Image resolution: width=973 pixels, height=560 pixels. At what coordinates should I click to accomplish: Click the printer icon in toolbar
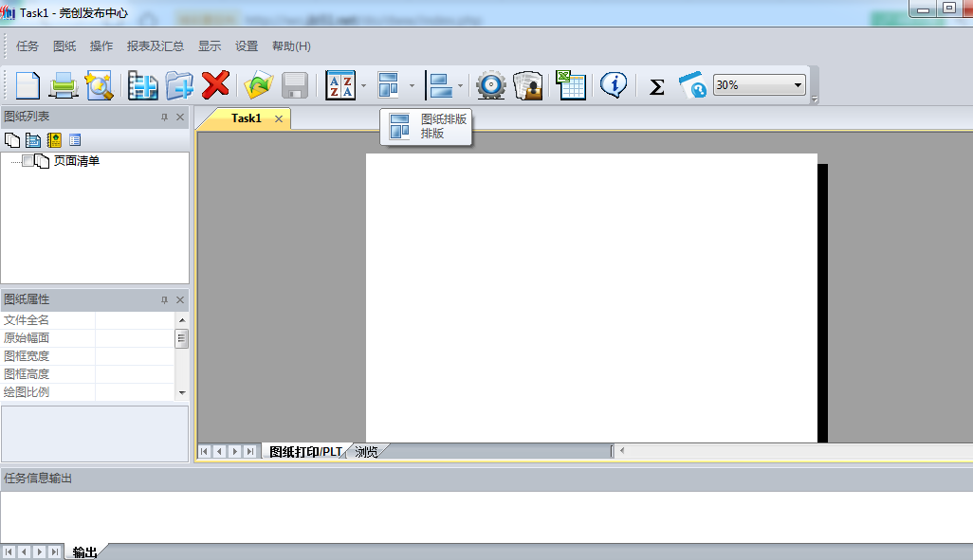pos(64,85)
